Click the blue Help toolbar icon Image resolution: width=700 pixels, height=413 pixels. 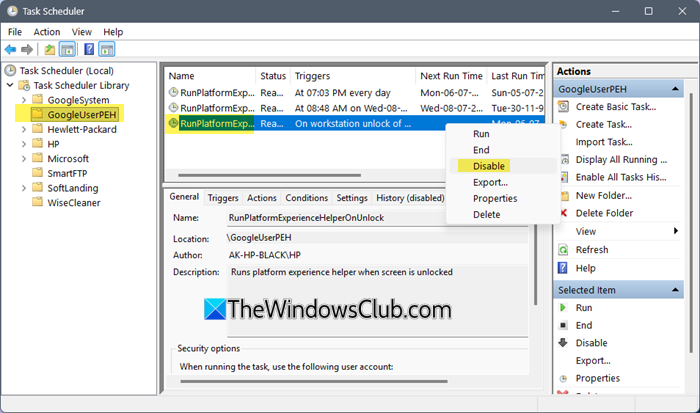[89, 49]
